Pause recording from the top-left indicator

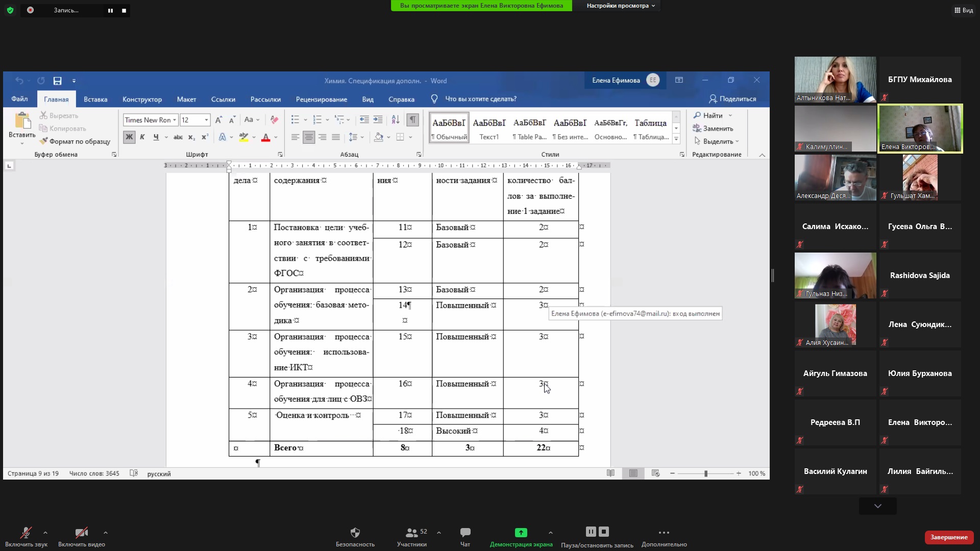110,10
